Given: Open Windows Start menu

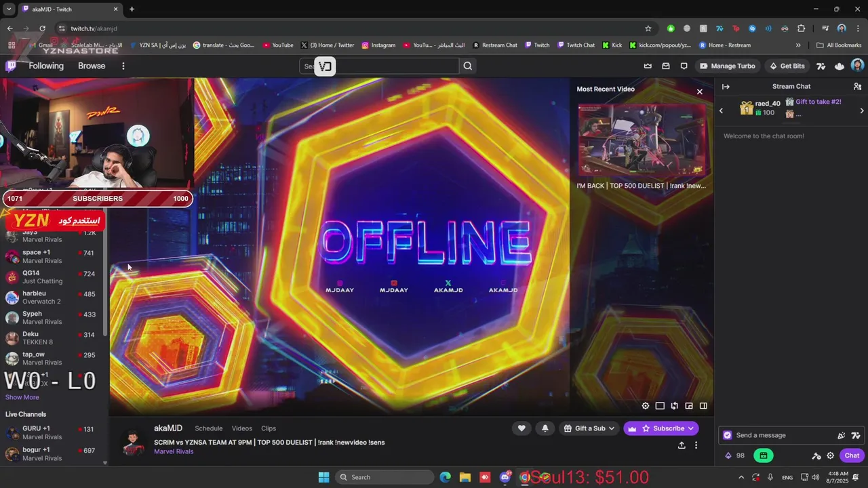Looking at the screenshot, I should point(323,477).
